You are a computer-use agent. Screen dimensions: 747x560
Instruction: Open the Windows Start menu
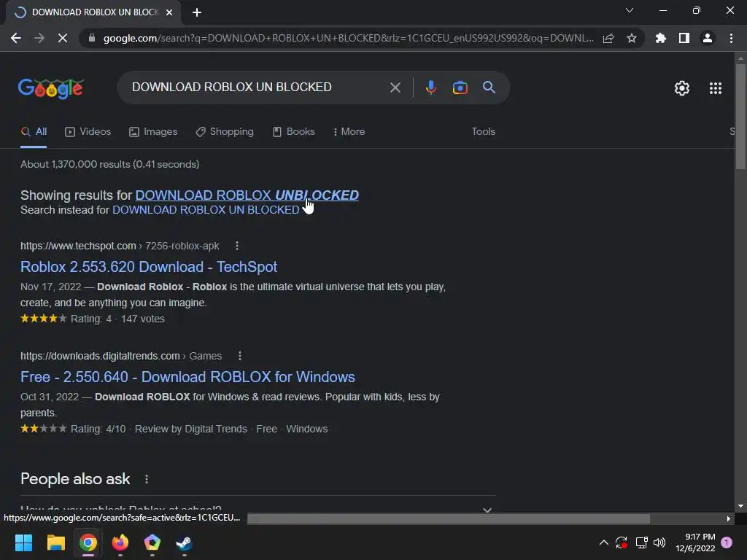coord(23,542)
